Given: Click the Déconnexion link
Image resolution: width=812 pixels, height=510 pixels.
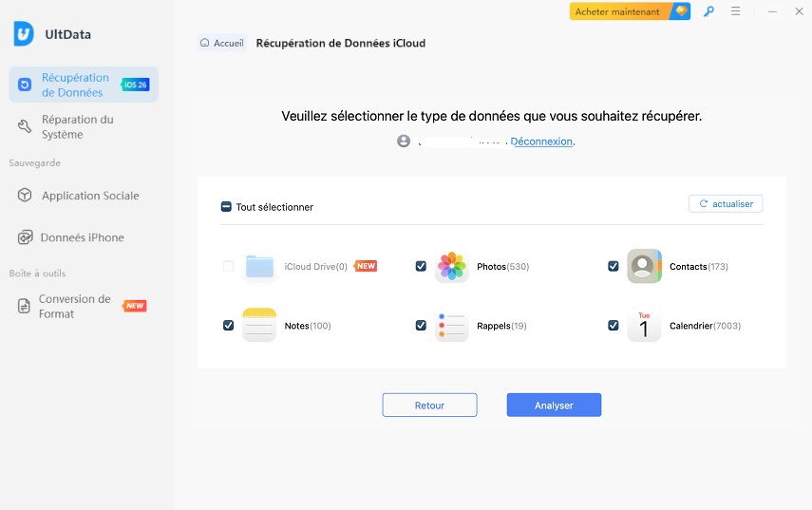Looking at the screenshot, I should coord(542,142).
